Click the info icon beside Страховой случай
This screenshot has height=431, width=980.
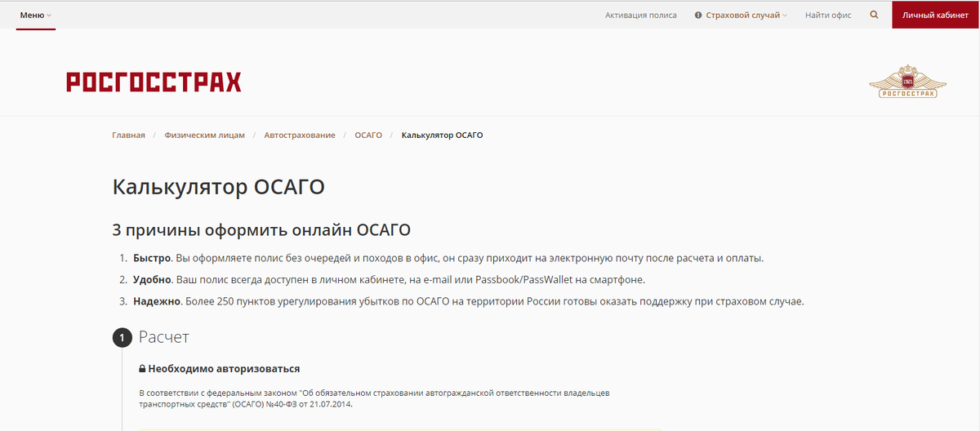click(x=698, y=15)
